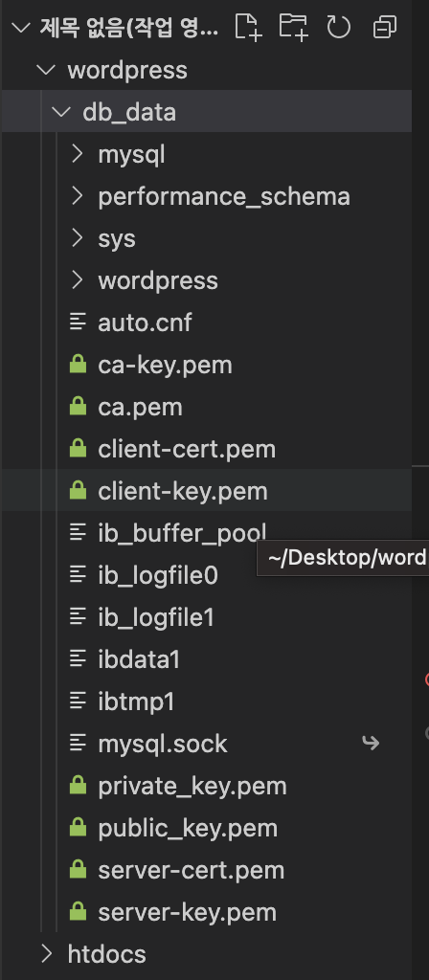The width and height of the screenshot is (429, 980).
Task: Expand the nested wordpress folder chevron
Action: pyautogui.click(x=77, y=280)
